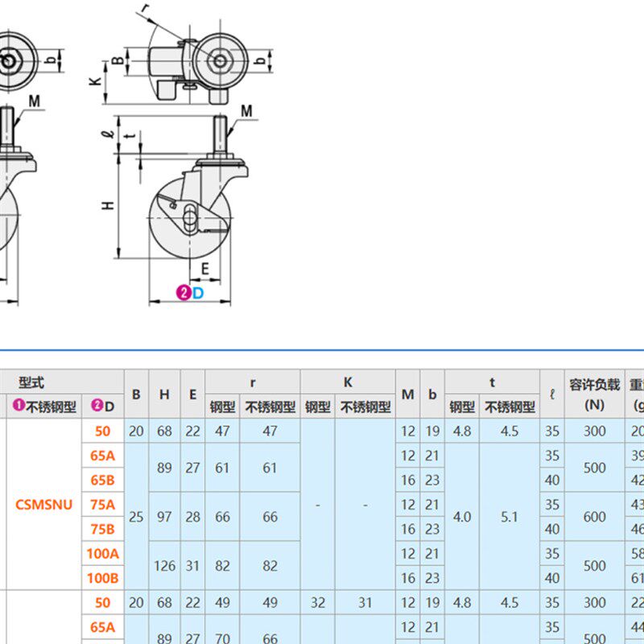Click the load value 300 in first row
The image size is (644, 644).
(594, 431)
